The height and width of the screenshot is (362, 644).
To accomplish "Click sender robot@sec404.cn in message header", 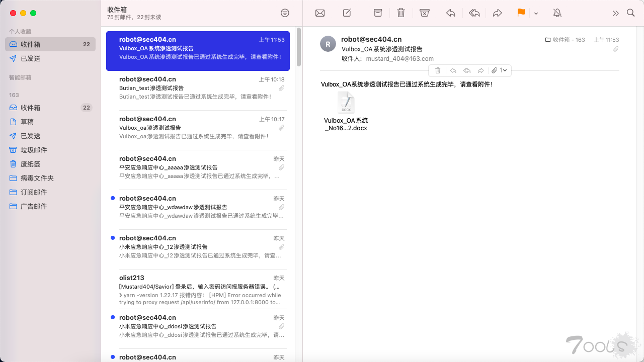I will 371,39.
